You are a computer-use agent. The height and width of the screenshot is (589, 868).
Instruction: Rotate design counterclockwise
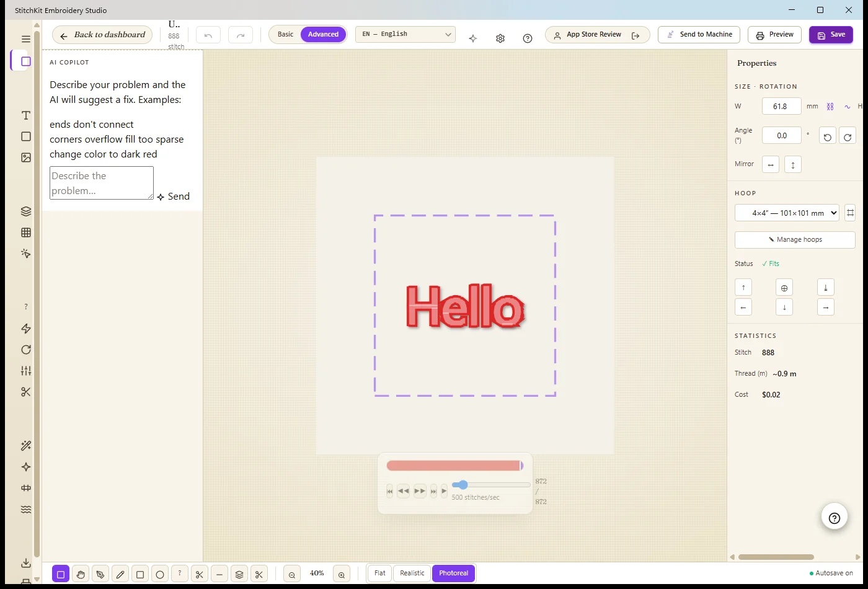828,136
